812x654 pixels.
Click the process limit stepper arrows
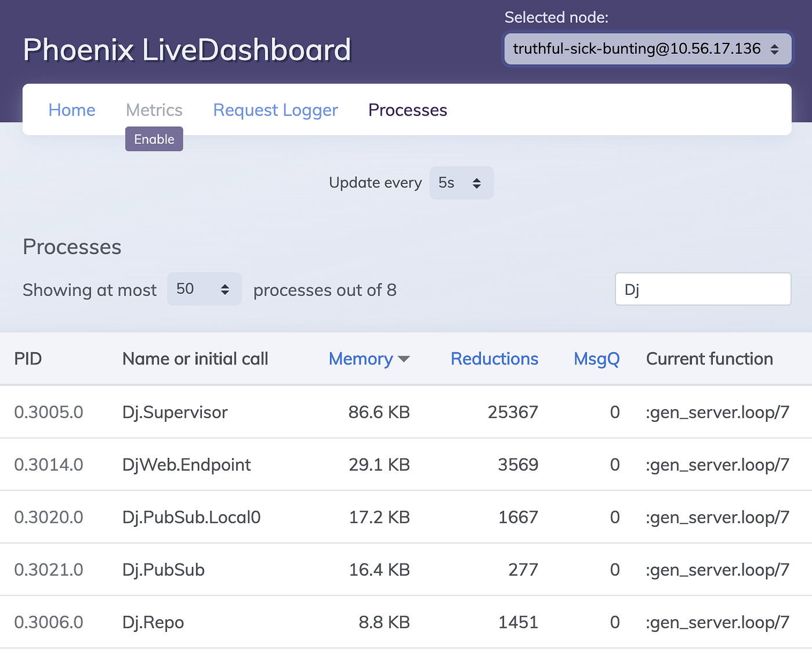(x=226, y=289)
